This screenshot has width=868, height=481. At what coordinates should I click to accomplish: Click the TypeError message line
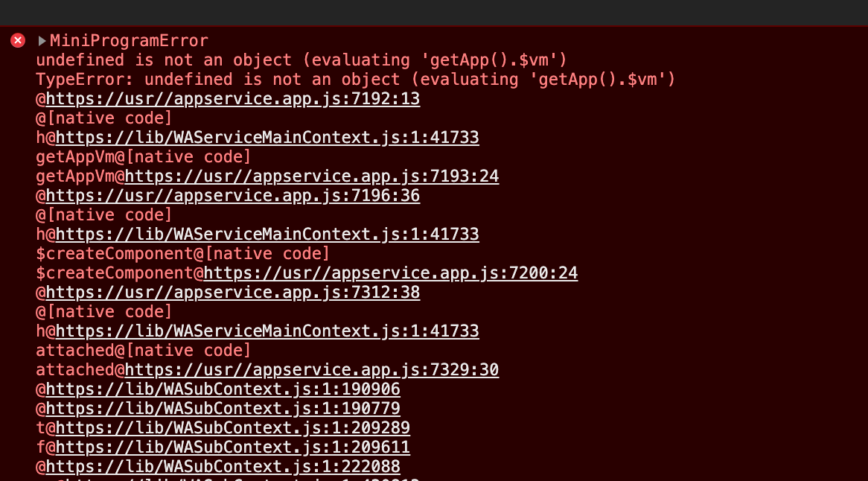pyautogui.click(x=355, y=79)
